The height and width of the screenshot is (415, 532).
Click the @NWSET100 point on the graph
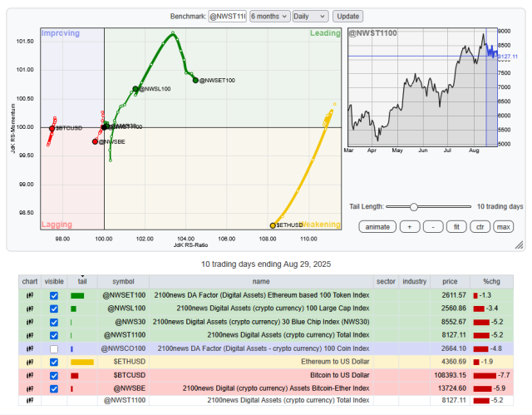coord(195,81)
